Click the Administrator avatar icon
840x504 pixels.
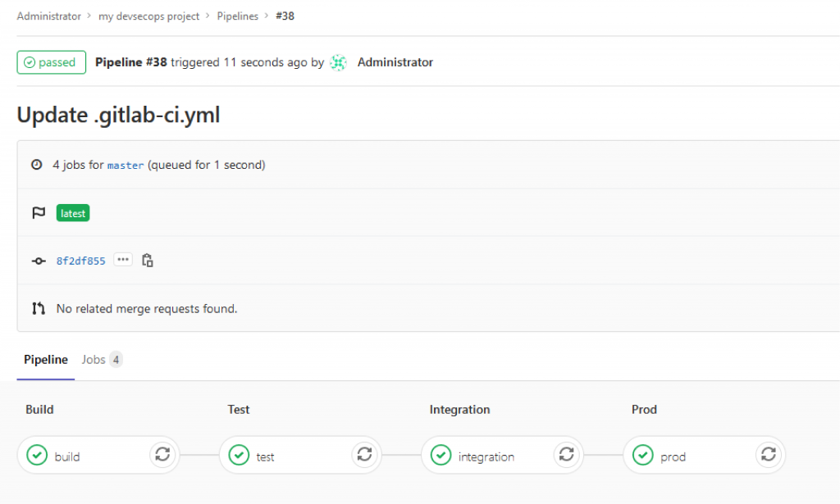339,62
